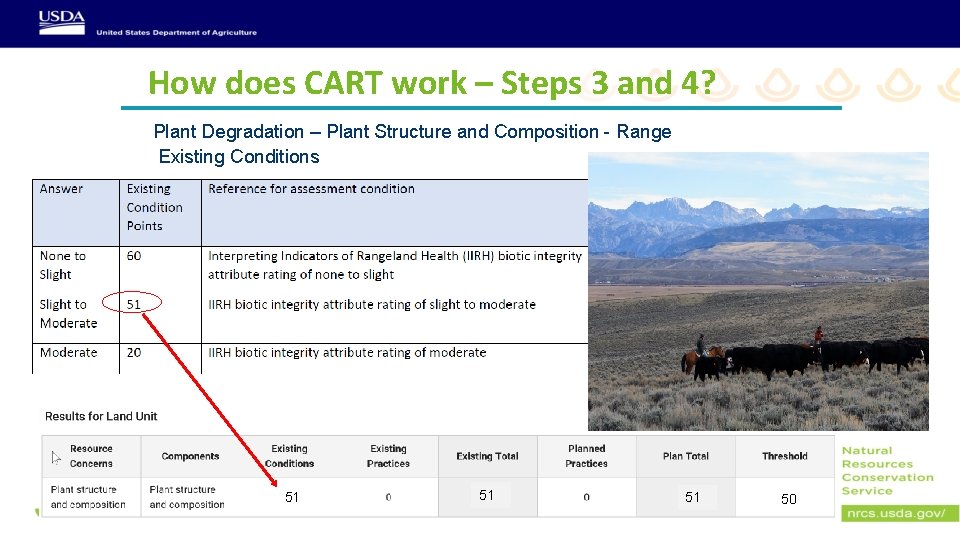Click 'IIRH biotic integrity attribute rating of slight to moderate'
Viewport: 960px width, 540px height.
(x=372, y=304)
